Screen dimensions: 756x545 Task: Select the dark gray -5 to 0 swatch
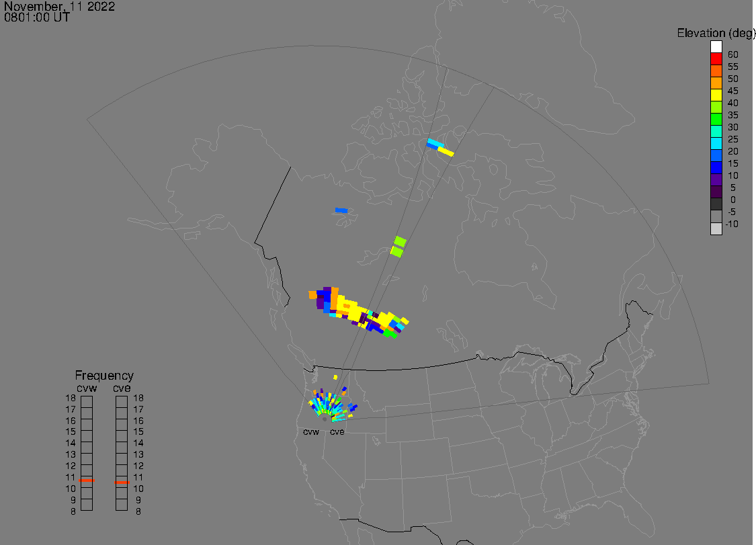[716, 204]
